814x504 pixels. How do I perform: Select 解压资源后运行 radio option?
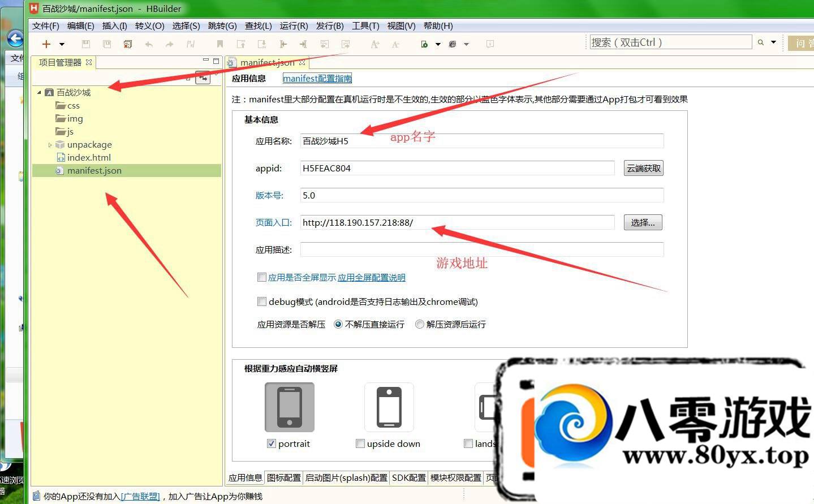click(x=419, y=324)
